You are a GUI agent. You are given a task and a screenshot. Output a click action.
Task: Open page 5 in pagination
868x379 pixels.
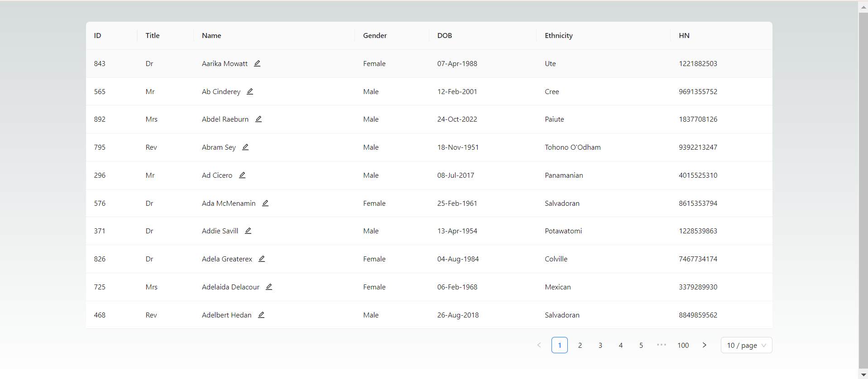pos(641,346)
